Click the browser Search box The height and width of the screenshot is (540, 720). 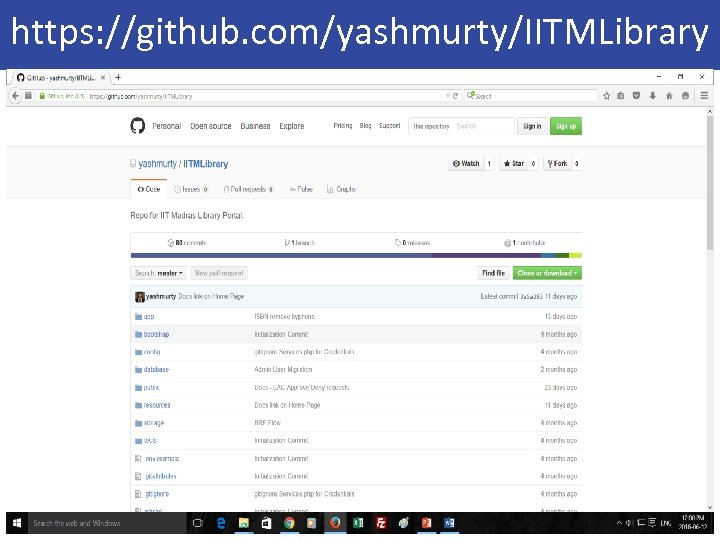(530, 96)
